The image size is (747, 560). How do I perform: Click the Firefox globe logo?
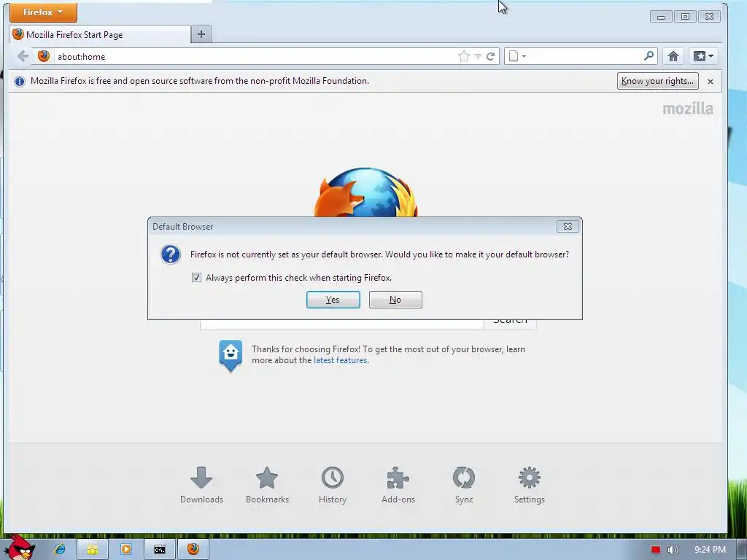point(365,192)
